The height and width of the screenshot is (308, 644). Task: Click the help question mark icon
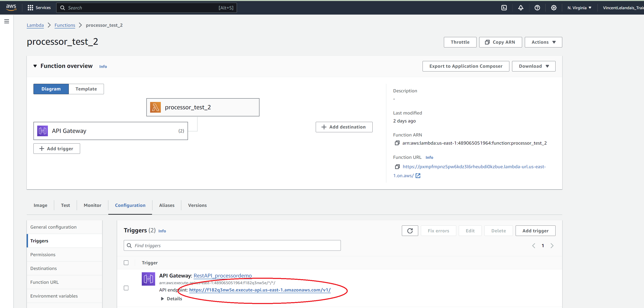click(537, 8)
